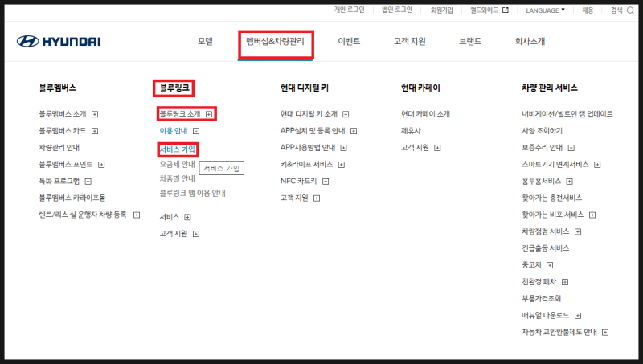Open the 브랜드 menu
This screenshot has height=364, width=643.
470,42
